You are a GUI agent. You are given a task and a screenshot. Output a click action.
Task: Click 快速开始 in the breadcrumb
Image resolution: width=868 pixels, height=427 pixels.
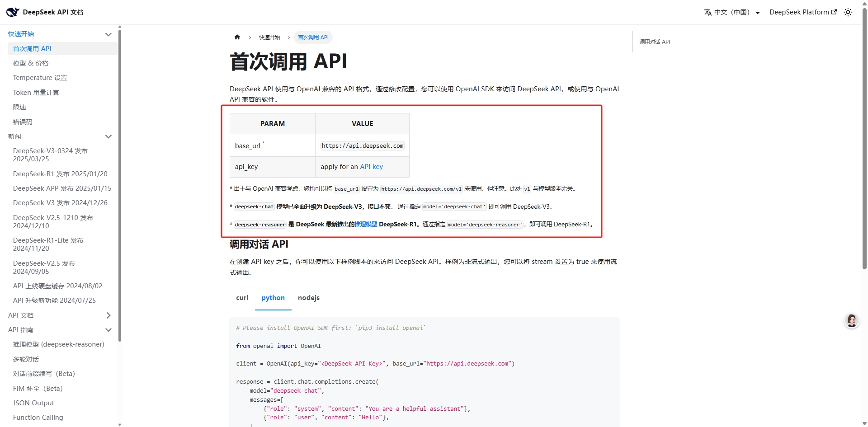(269, 38)
